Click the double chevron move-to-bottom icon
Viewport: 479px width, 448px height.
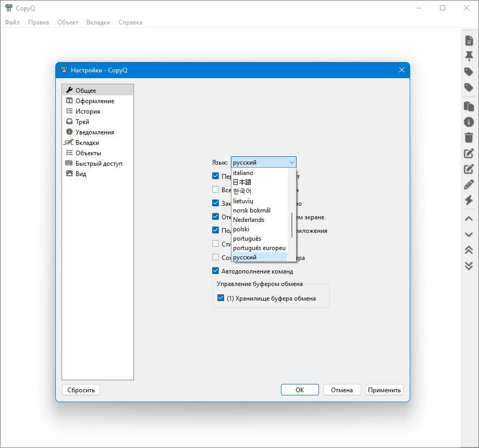[469, 266]
